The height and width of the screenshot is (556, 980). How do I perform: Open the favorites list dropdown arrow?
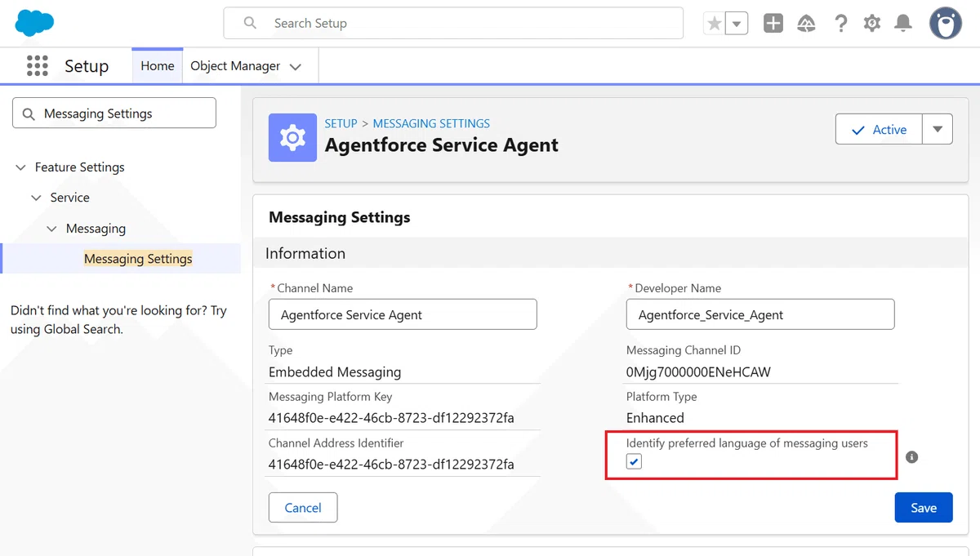[737, 24]
